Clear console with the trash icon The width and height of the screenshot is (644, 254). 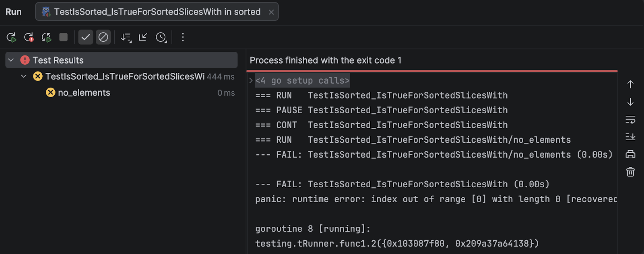(630, 172)
